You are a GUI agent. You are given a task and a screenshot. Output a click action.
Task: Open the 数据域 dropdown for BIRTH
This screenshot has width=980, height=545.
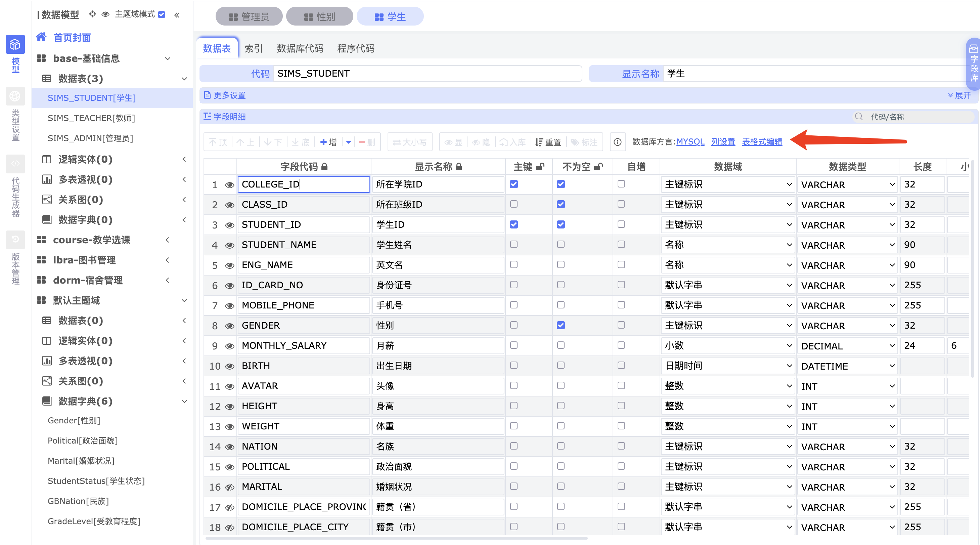(728, 366)
